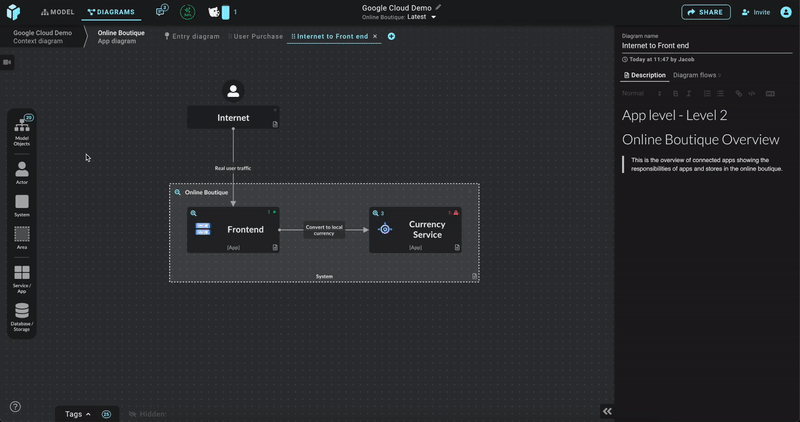The height and width of the screenshot is (422, 800).
Task: Expand the Tags panel
Action: [x=78, y=414]
